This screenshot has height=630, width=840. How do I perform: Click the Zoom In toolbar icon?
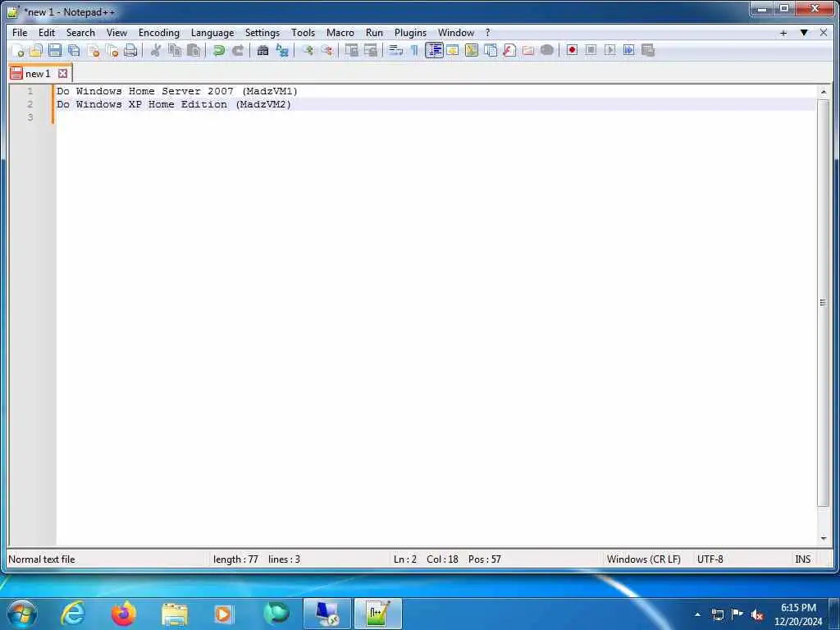tap(308, 50)
